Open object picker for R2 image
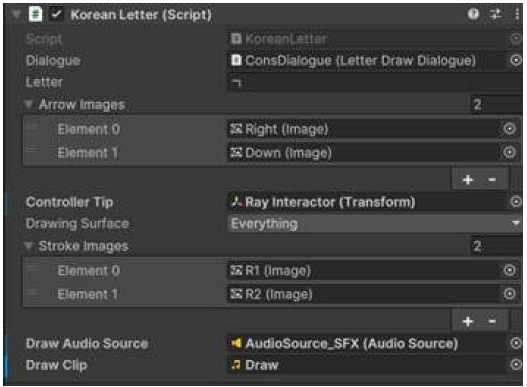Viewport: 527px width, 387px height. [510, 294]
